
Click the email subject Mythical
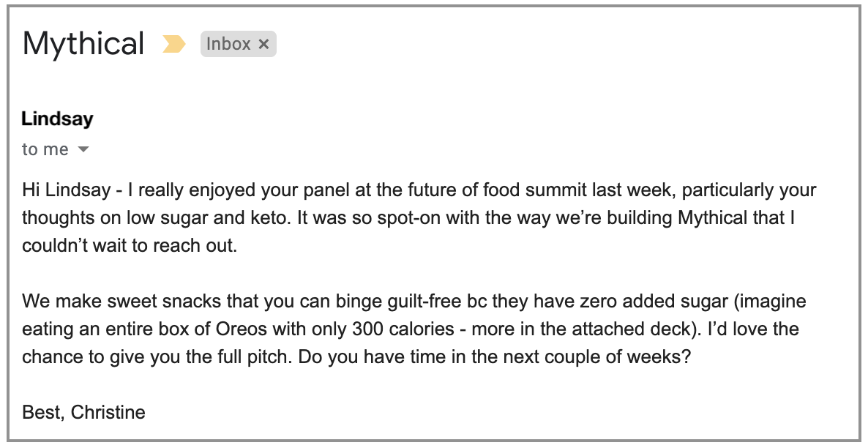pos(83,43)
